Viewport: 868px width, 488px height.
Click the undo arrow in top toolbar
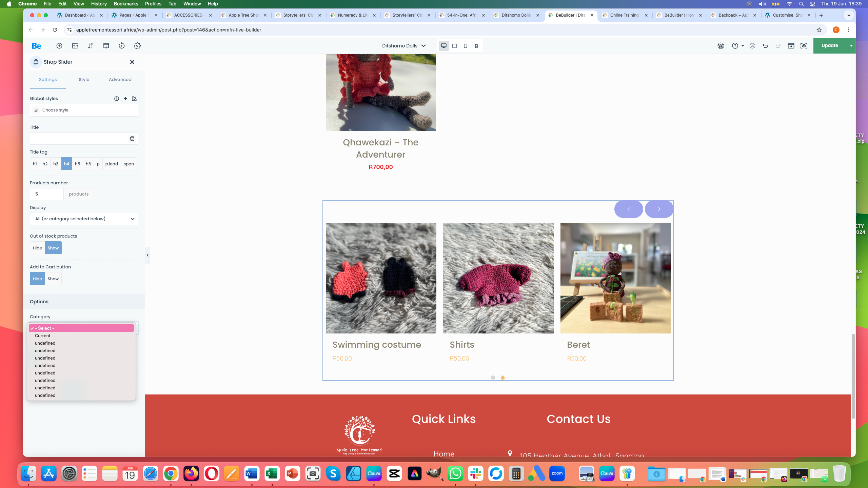[765, 46]
